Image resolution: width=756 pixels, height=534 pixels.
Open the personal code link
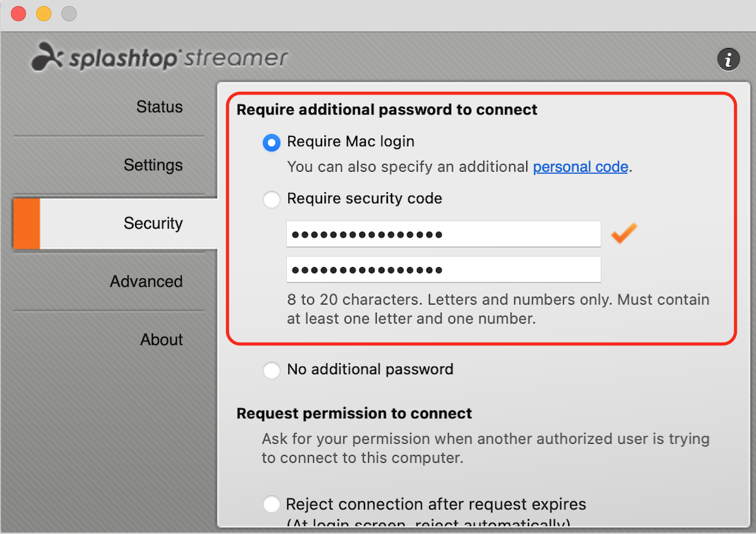pos(580,167)
